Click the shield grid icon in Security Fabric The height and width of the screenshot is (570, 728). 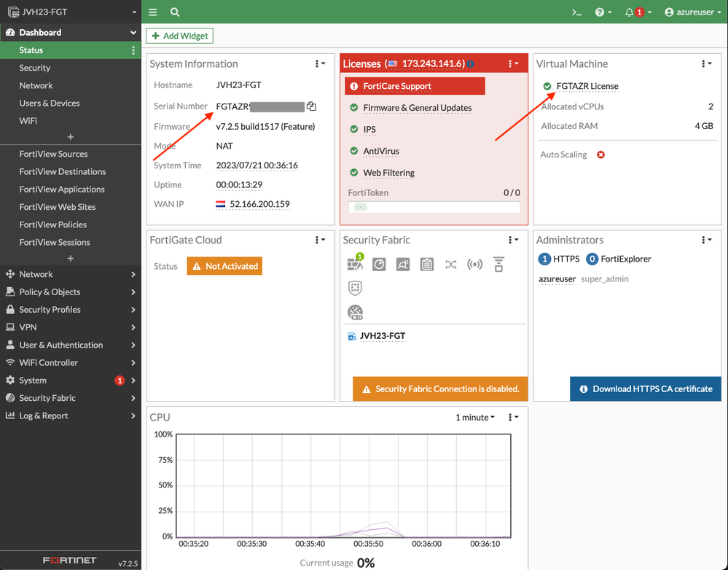pyautogui.click(x=355, y=288)
